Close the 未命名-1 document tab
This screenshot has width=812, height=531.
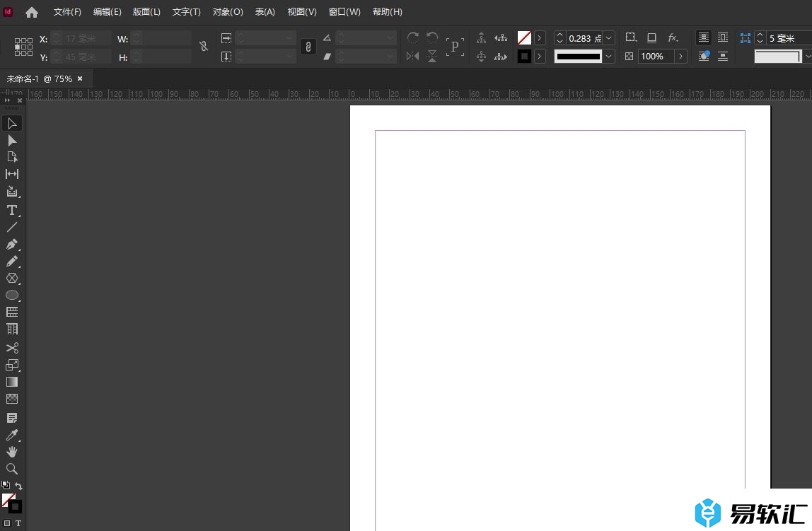pyautogui.click(x=80, y=78)
